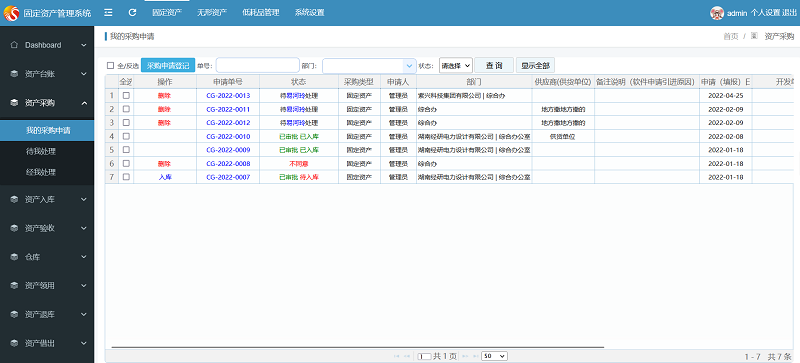
Task: Click 入库 for row CG-2022-0007
Action: click(164, 177)
